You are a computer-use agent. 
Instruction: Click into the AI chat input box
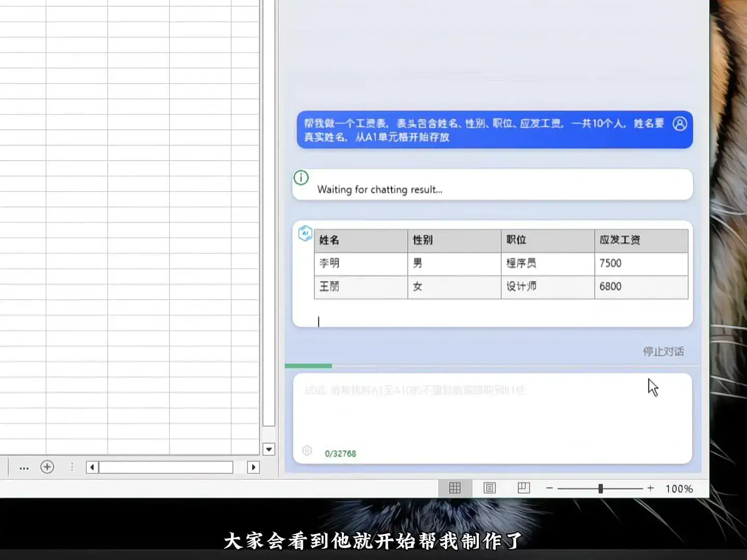pyautogui.click(x=493, y=415)
